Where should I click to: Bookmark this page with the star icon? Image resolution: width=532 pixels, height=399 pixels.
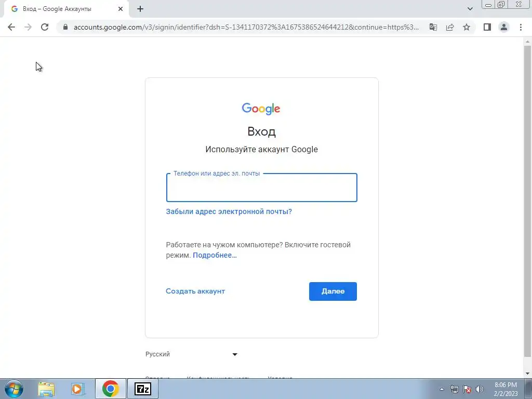coord(467,27)
